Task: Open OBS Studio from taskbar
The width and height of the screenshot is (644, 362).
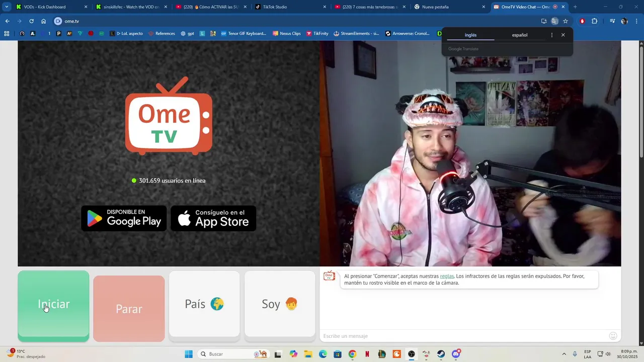Action: pyautogui.click(x=412, y=354)
